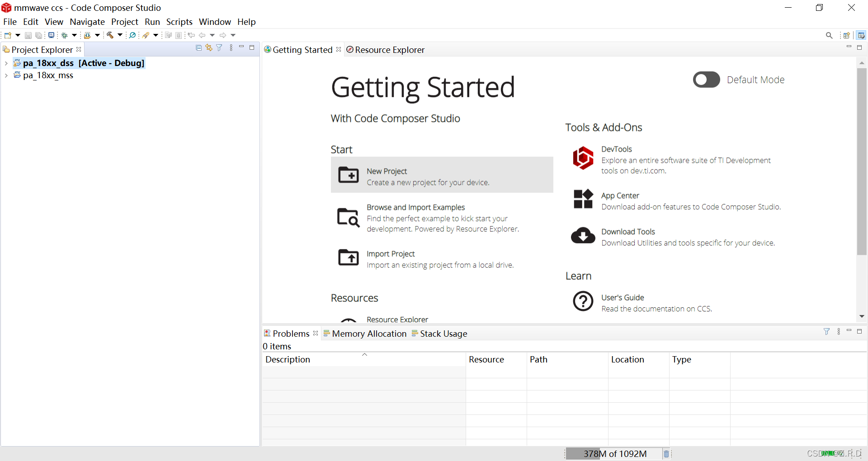Open the Project menu
Image resolution: width=868 pixels, height=461 pixels.
pos(125,22)
